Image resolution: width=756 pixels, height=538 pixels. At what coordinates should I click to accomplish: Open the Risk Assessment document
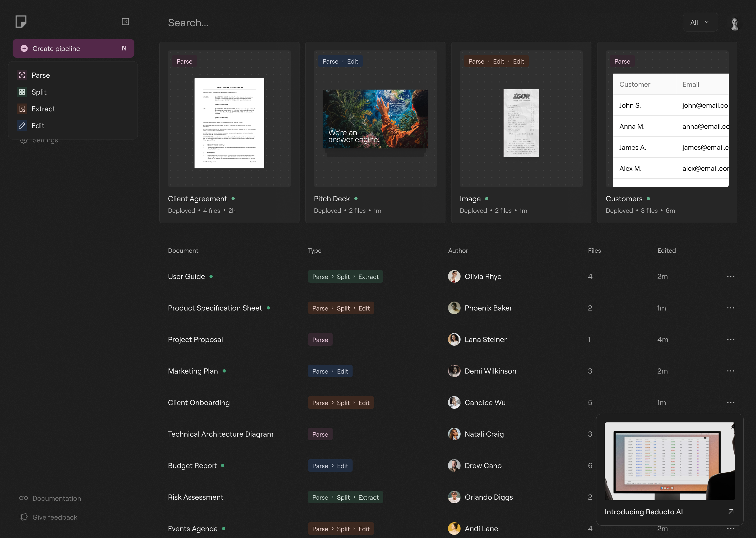196,497
